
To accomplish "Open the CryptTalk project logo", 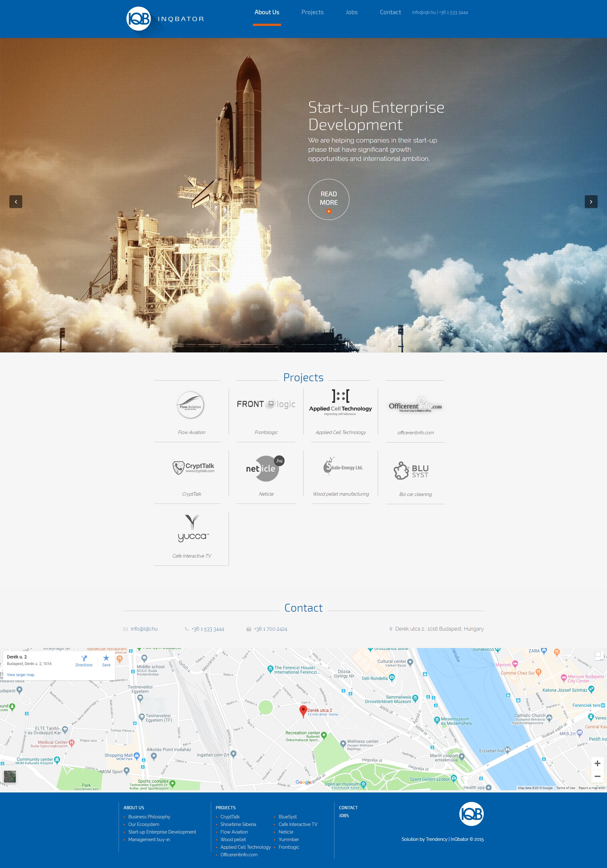I will click(x=193, y=468).
